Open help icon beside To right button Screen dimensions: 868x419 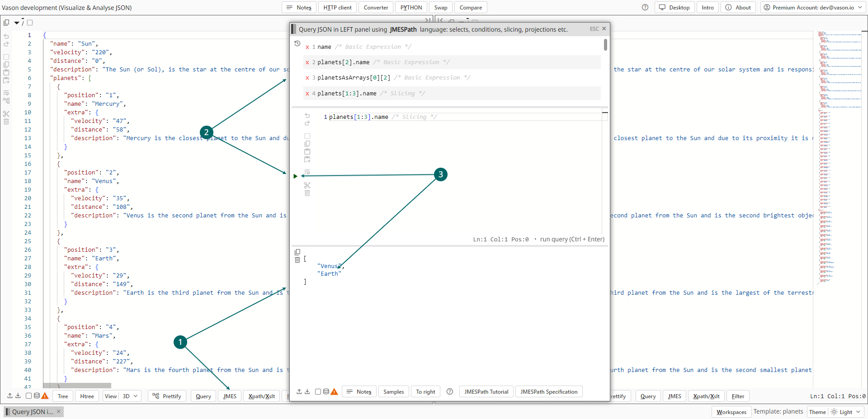(x=450, y=391)
